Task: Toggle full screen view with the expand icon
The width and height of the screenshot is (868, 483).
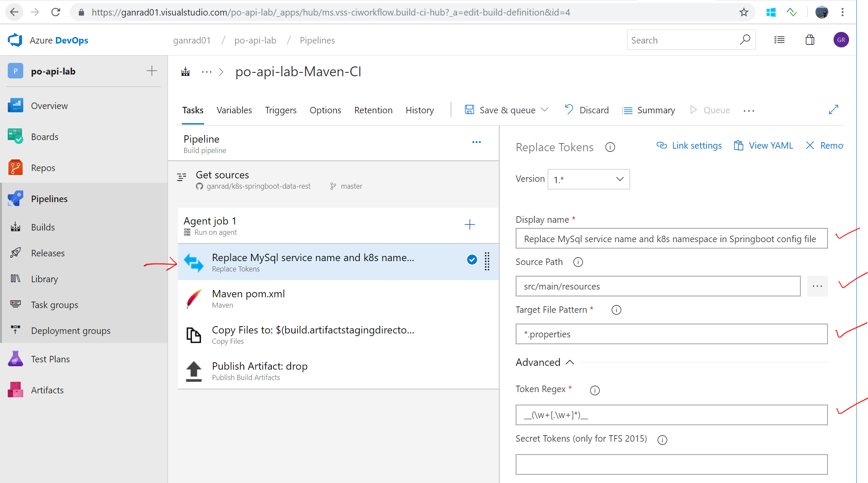Action: tap(834, 110)
